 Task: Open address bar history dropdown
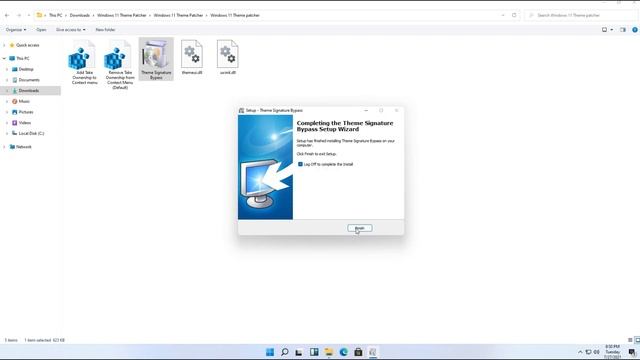503,16
